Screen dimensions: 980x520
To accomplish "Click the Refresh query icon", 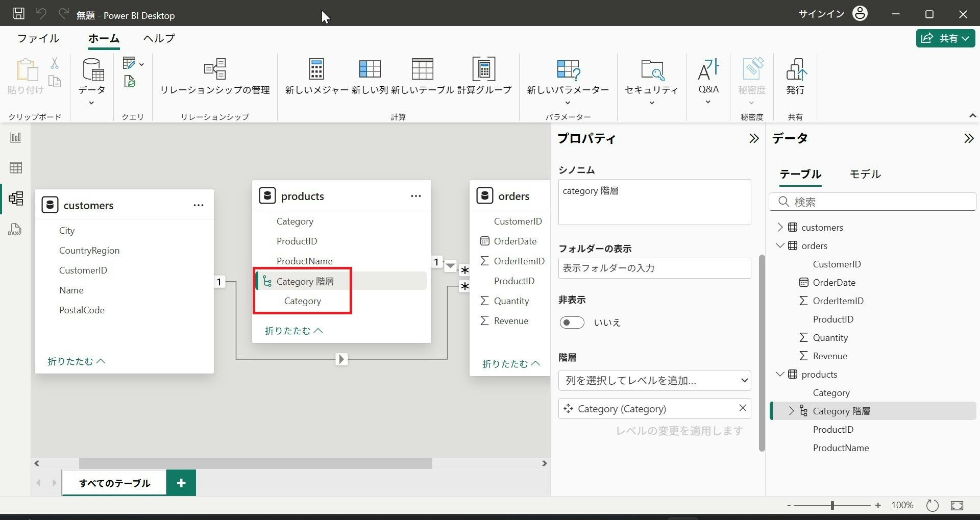I will (x=130, y=81).
